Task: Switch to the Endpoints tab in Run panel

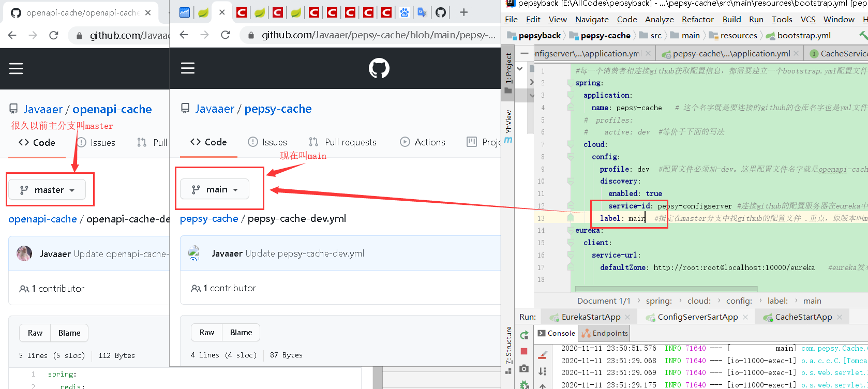Action: coord(604,333)
